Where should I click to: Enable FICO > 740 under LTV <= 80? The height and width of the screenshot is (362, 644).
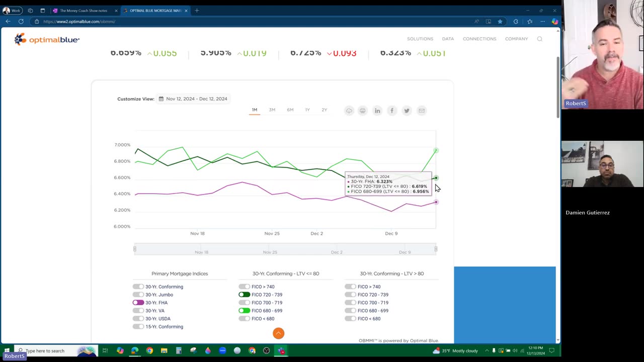[x=244, y=287]
